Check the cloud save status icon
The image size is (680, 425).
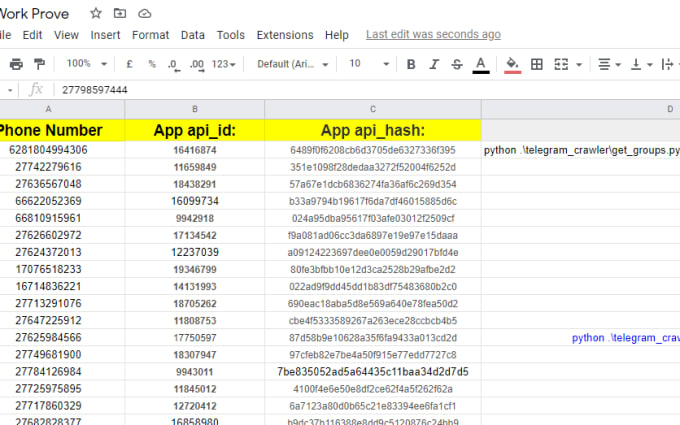pyautogui.click(x=144, y=14)
